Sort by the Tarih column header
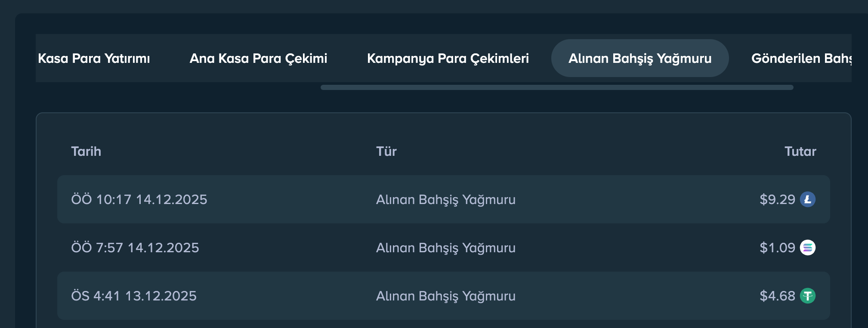868x328 pixels. [x=86, y=152]
